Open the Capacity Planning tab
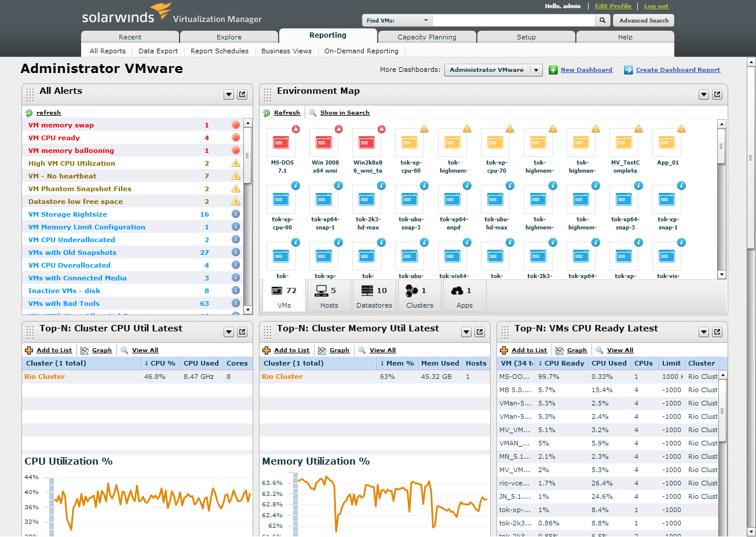 tap(427, 37)
